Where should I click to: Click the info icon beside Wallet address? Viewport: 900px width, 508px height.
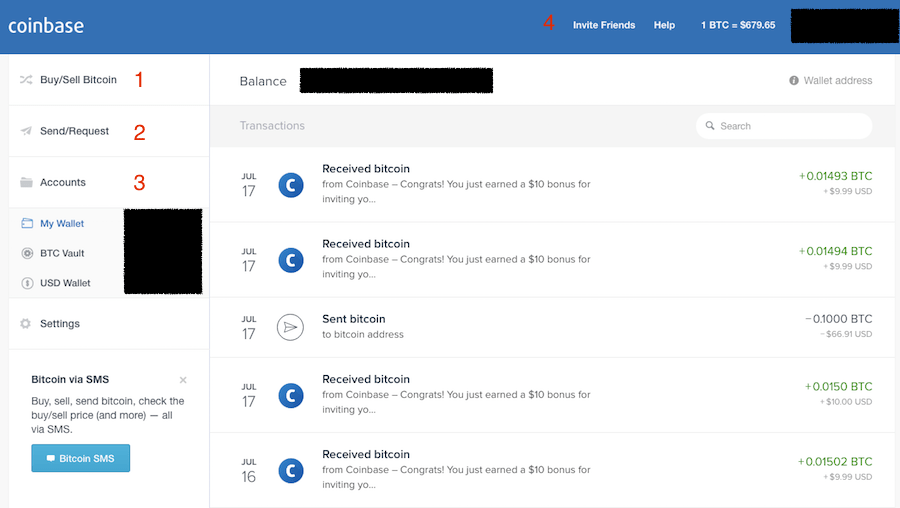(794, 80)
